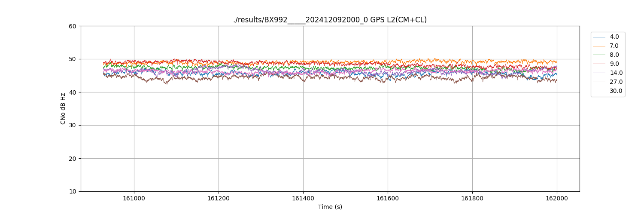Click the y-axis tick label 60
This screenshot has width=644, height=215.
[x=72, y=26]
